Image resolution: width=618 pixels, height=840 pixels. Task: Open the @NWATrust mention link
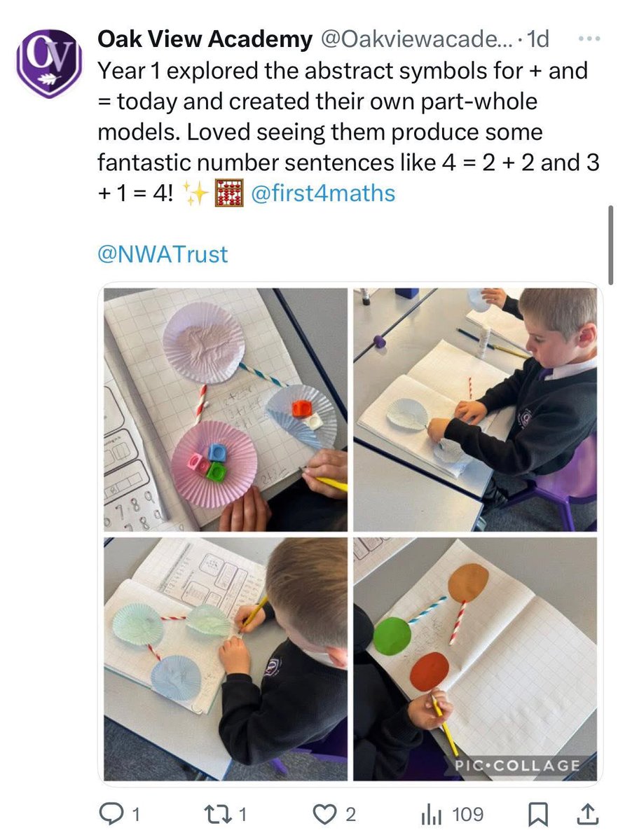click(163, 254)
